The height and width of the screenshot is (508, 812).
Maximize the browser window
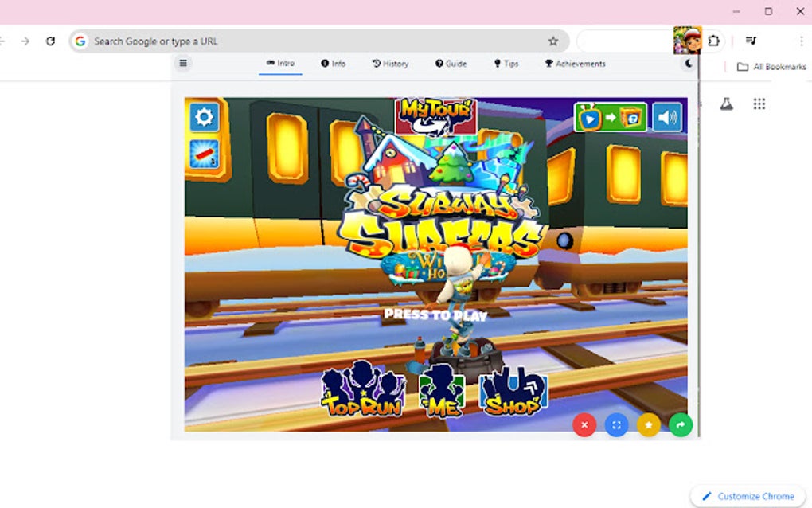pos(768,11)
